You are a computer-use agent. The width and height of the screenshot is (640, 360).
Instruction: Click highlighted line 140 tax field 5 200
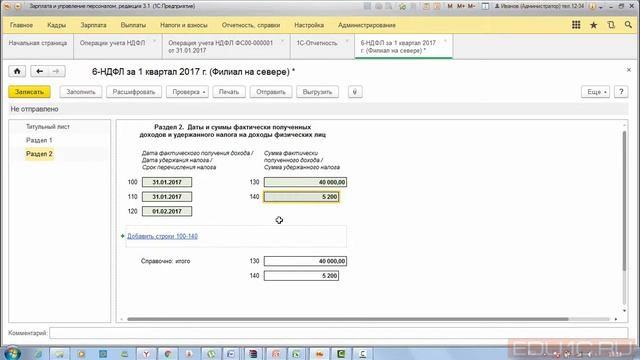click(301, 197)
